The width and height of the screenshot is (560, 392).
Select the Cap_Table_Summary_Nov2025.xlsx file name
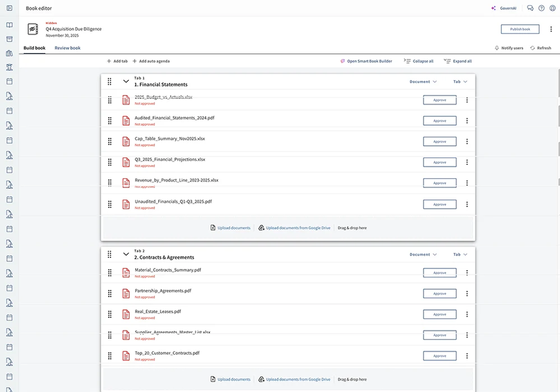point(170,138)
